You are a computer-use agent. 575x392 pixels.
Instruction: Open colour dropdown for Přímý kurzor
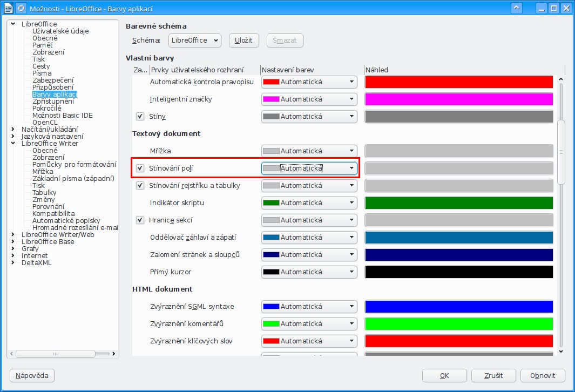point(309,272)
